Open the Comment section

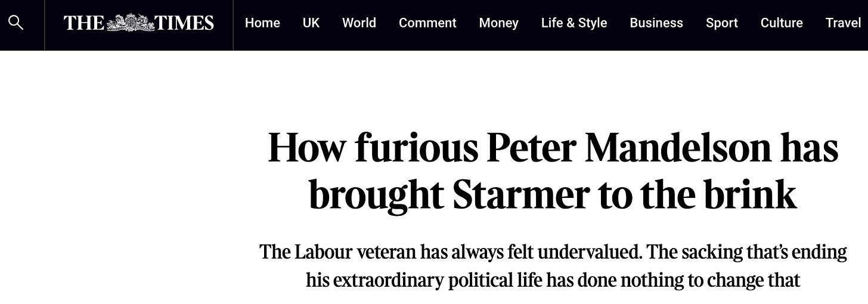427,23
